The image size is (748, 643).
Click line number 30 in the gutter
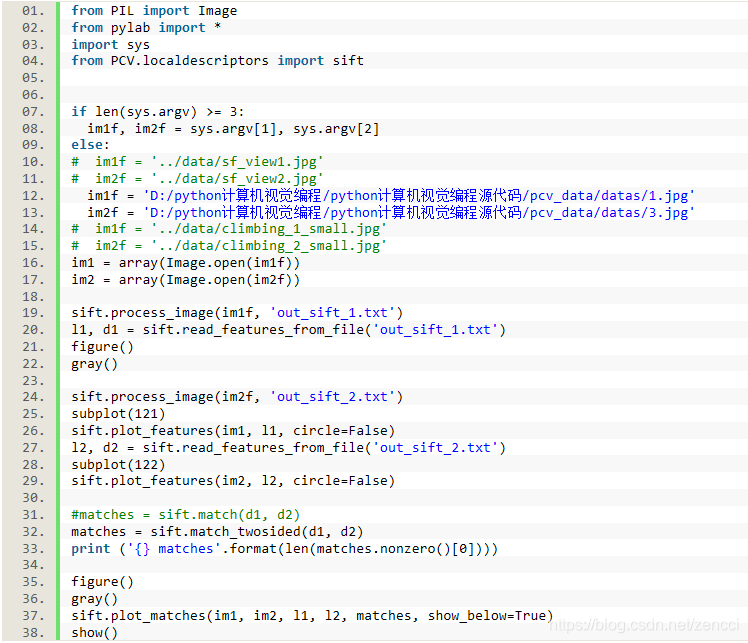pos(33,498)
